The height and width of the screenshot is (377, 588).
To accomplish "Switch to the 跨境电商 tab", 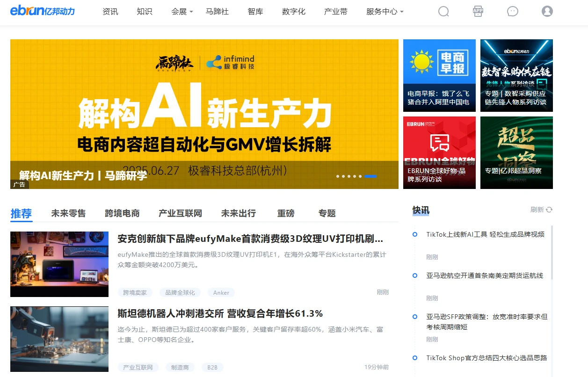I will pos(122,213).
